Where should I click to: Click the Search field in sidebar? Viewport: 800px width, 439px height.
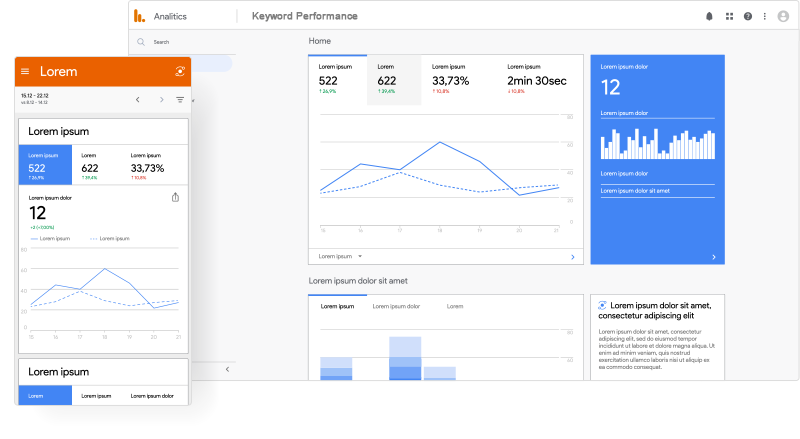[x=180, y=42]
